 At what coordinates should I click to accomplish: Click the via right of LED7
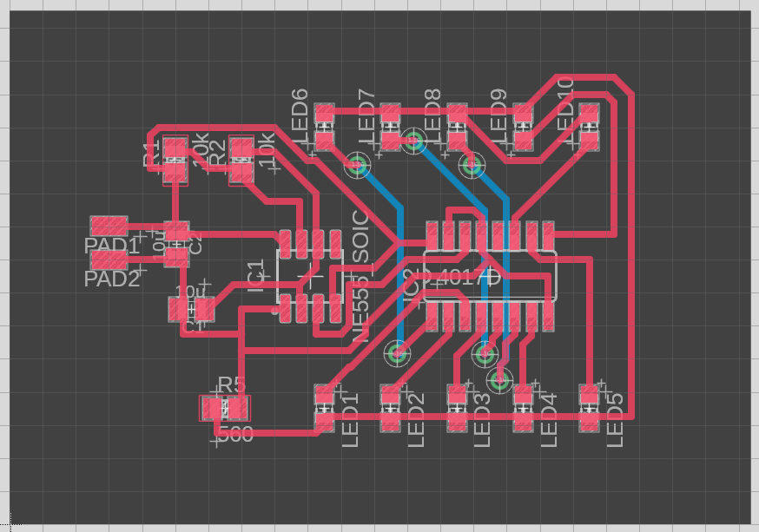tap(413, 140)
